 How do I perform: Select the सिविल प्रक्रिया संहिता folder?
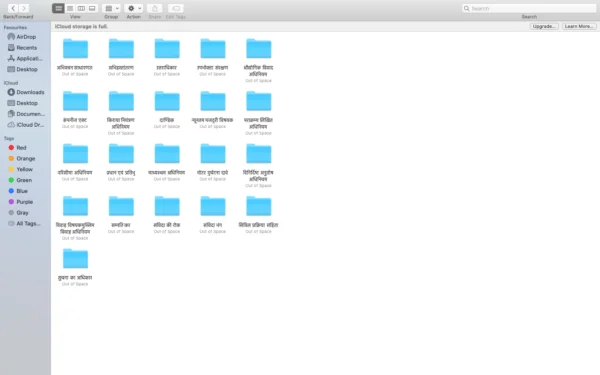[259, 206]
